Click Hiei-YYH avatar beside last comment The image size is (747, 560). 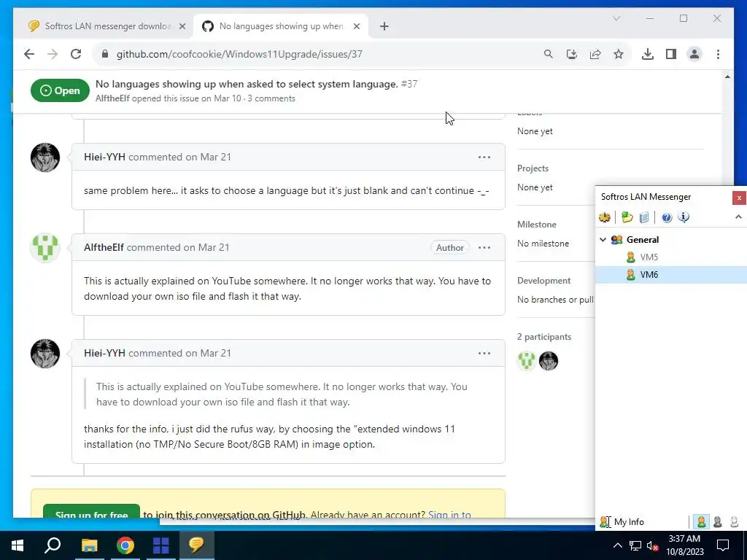pos(45,354)
